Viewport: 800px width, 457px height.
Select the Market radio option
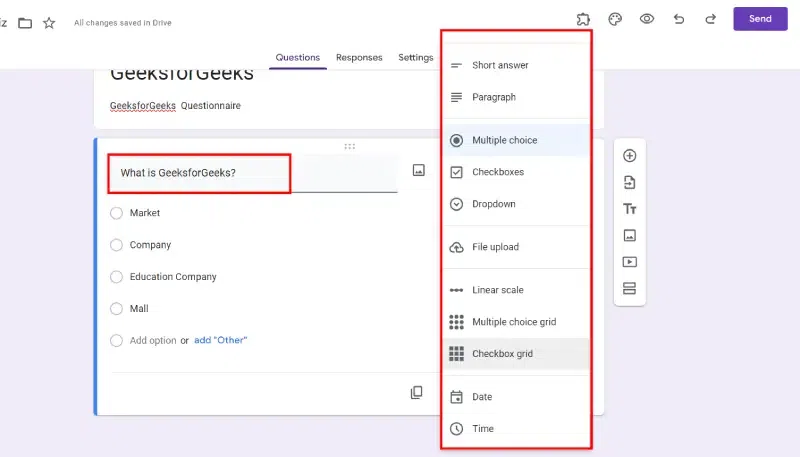[x=117, y=213]
